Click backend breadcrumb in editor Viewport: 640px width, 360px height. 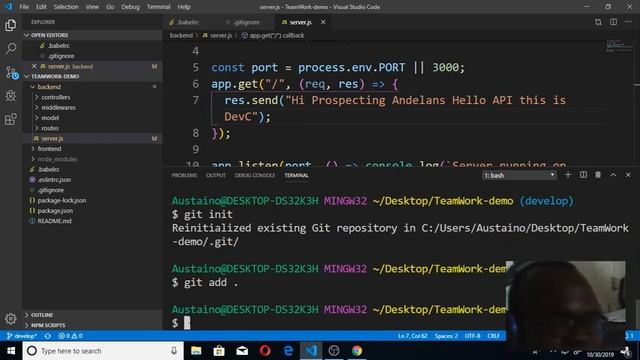tap(181, 36)
